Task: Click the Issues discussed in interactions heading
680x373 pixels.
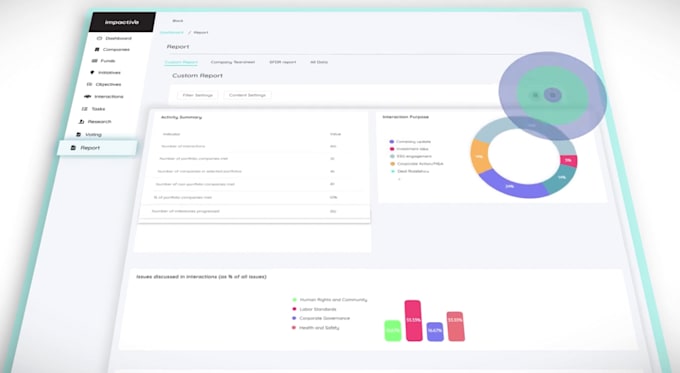Action: (201, 277)
